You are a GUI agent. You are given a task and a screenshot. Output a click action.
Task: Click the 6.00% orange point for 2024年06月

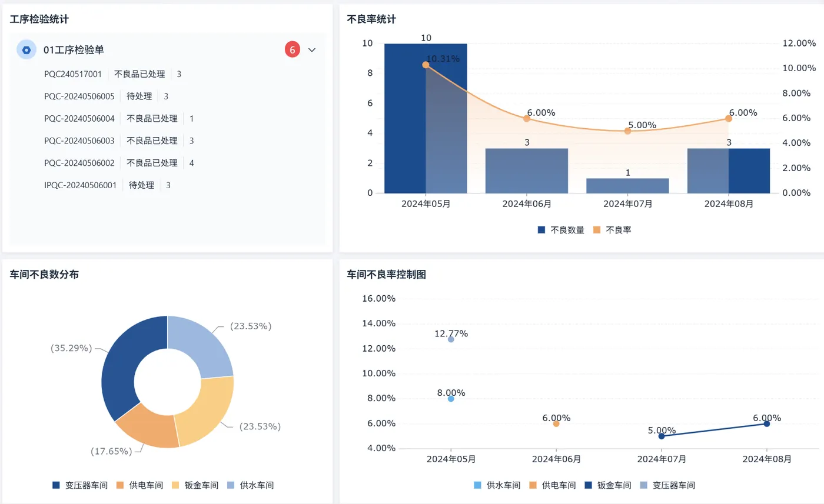pos(556,423)
